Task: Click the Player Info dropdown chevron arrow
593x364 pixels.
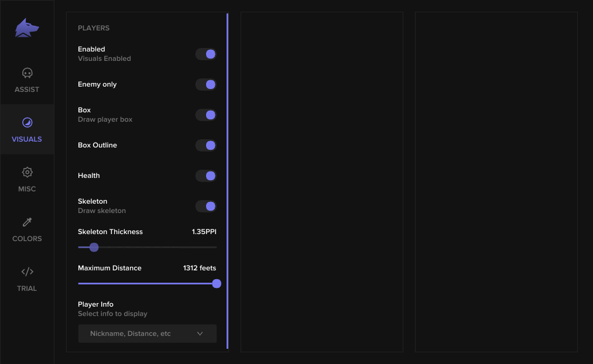Action: (x=200, y=334)
